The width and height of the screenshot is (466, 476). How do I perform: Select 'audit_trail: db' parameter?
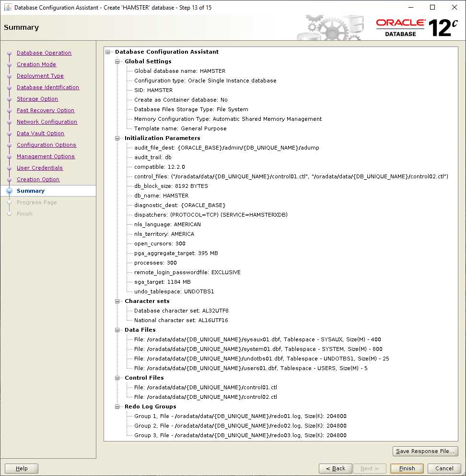pos(153,157)
